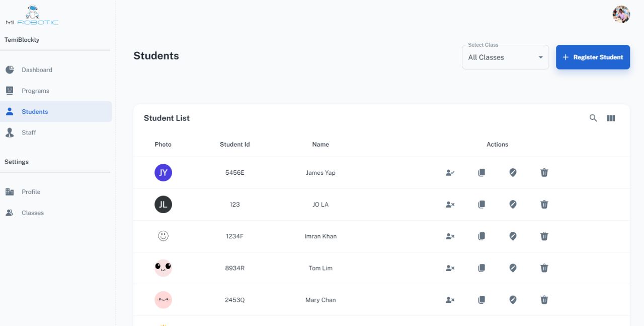The height and width of the screenshot is (326, 644).
Task: Click the JY avatar of James Yap
Action: click(163, 173)
